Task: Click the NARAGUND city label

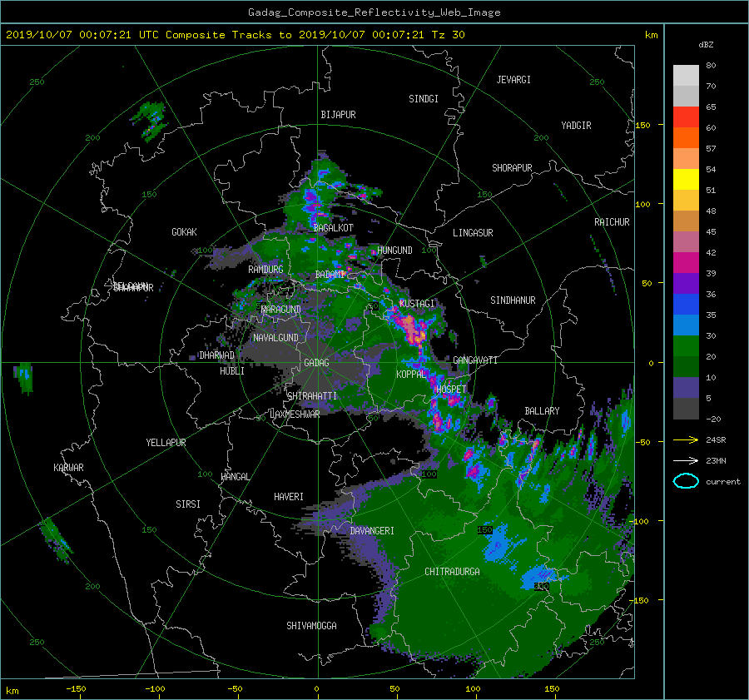Action: [x=281, y=309]
